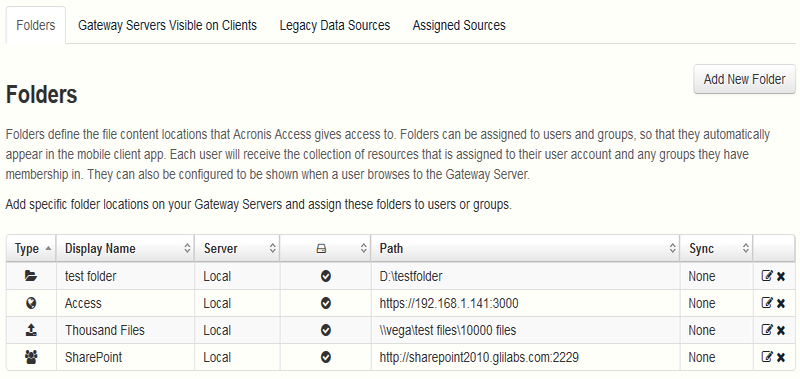Click the group type icon for SharePoint
Viewport: 800px width, 379px height.
(x=31, y=358)
